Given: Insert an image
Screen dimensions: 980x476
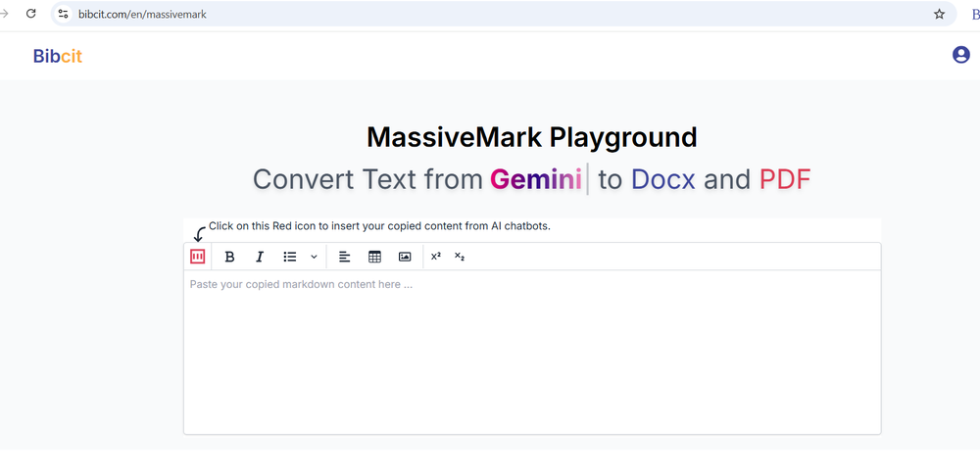Looking at the screenshot, I should pos(405,257).
